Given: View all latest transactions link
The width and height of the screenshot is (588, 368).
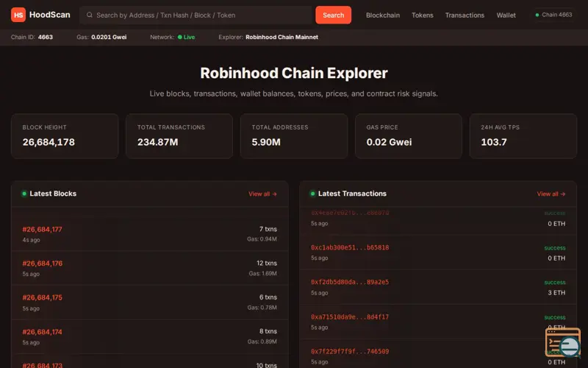Looking at the screenshot, I should 551,194.
